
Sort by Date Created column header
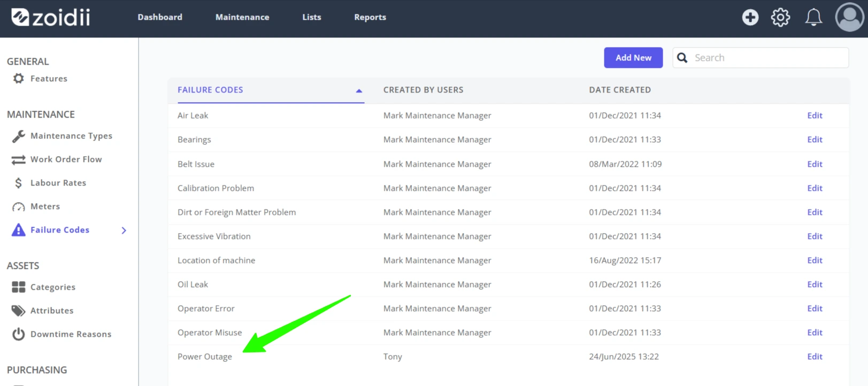(620, 90)
